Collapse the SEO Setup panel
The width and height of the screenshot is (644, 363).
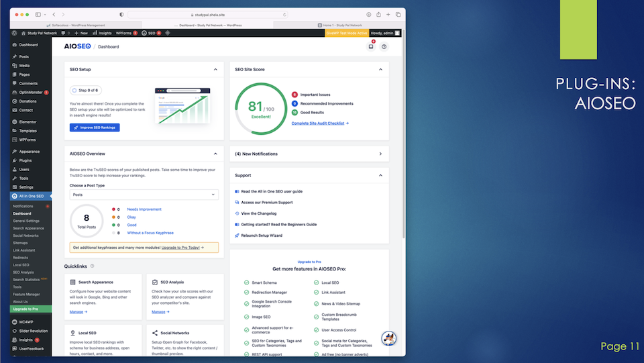(x=215, y=69)
